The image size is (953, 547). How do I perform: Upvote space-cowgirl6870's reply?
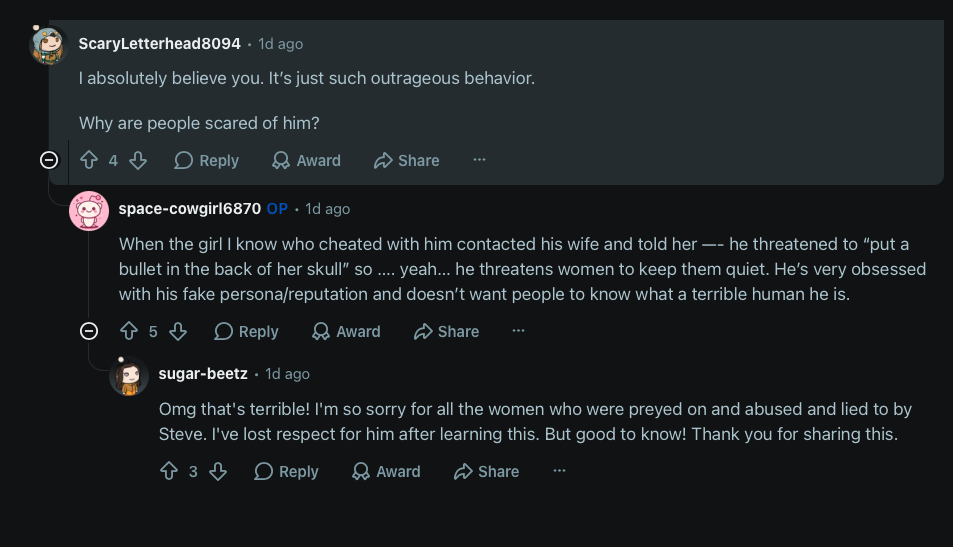tap(129, 331)
